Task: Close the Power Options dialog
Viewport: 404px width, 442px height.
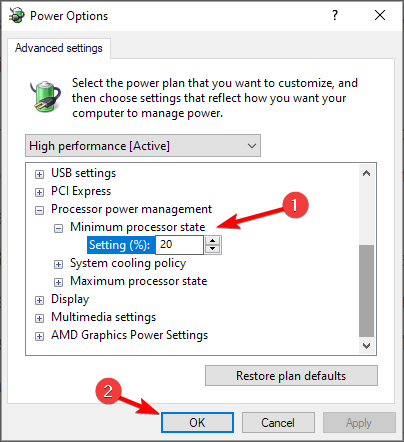Action: 380,15
